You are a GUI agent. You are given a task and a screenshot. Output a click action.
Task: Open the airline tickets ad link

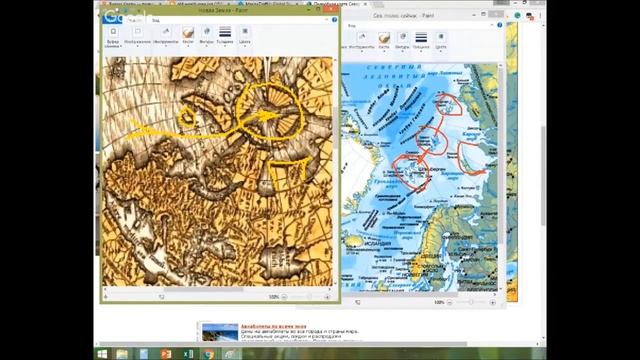click(273, 327)
